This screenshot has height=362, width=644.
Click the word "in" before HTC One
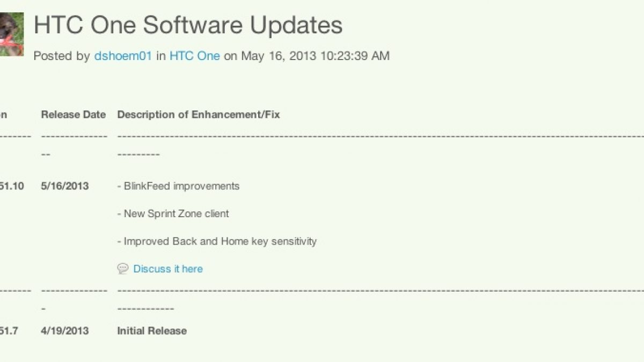tap(161, 56)
